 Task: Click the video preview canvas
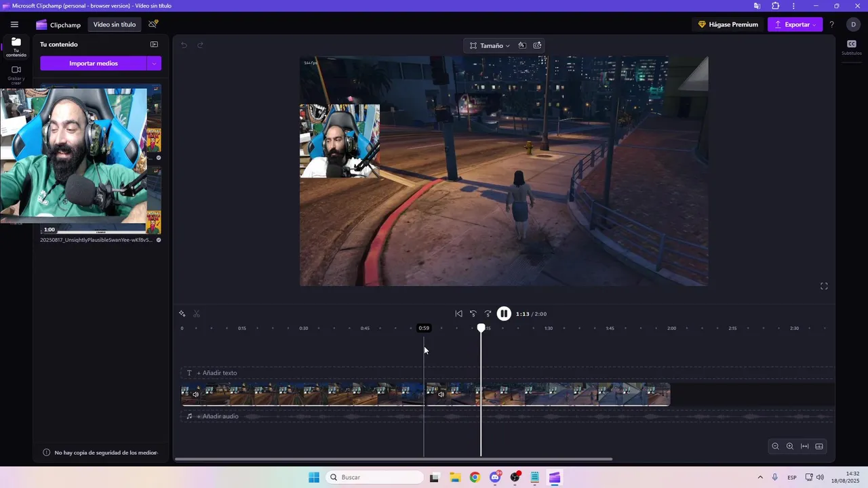504,171
